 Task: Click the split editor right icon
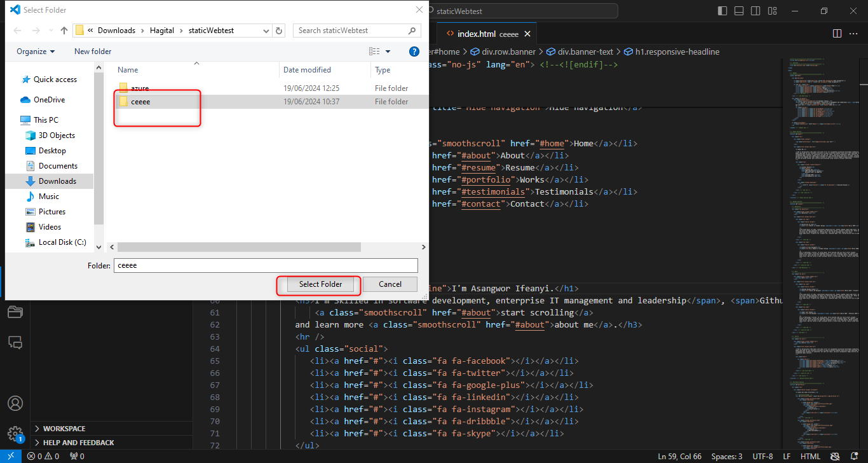(837, 34)
